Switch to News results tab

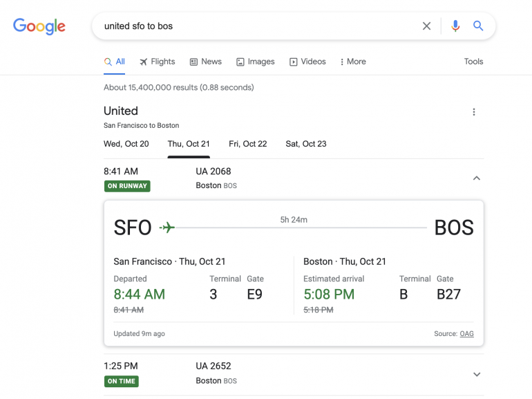(x=206, y=62)
